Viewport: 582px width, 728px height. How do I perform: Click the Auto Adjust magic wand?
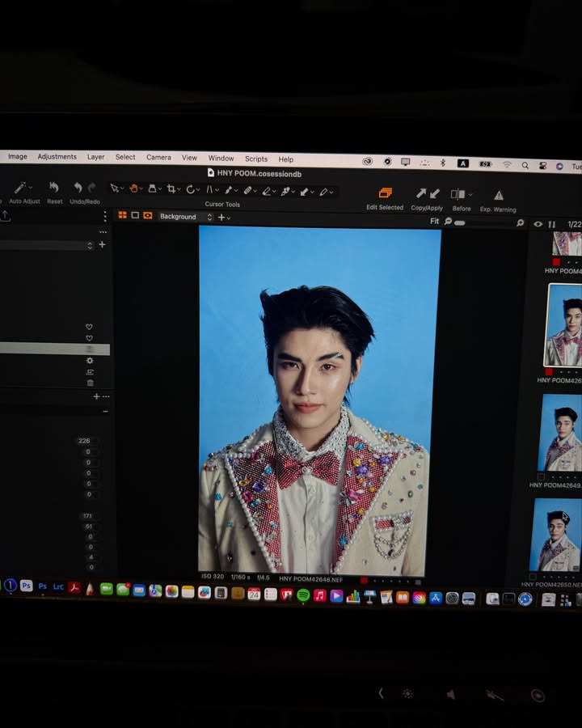click(20, 188)
